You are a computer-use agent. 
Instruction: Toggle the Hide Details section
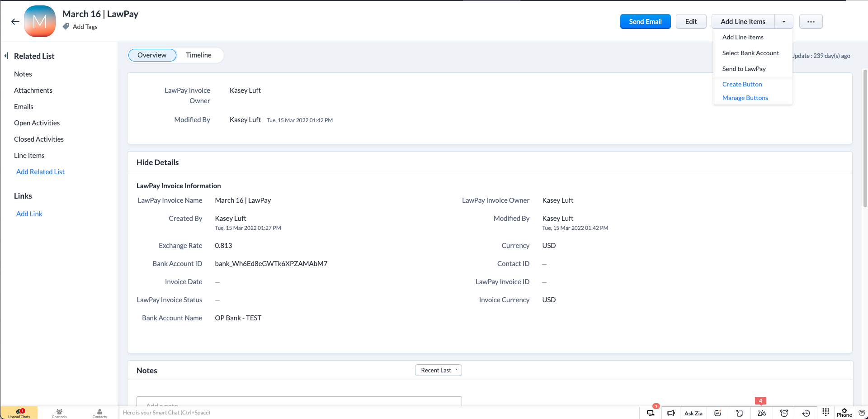click(157, 162)
